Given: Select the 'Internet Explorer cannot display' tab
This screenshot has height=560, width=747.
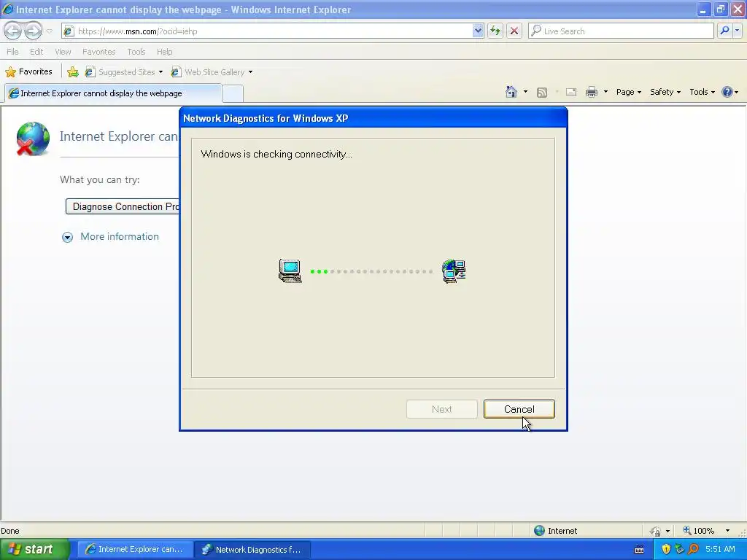Looking at the screenshot, I should 113,93.
